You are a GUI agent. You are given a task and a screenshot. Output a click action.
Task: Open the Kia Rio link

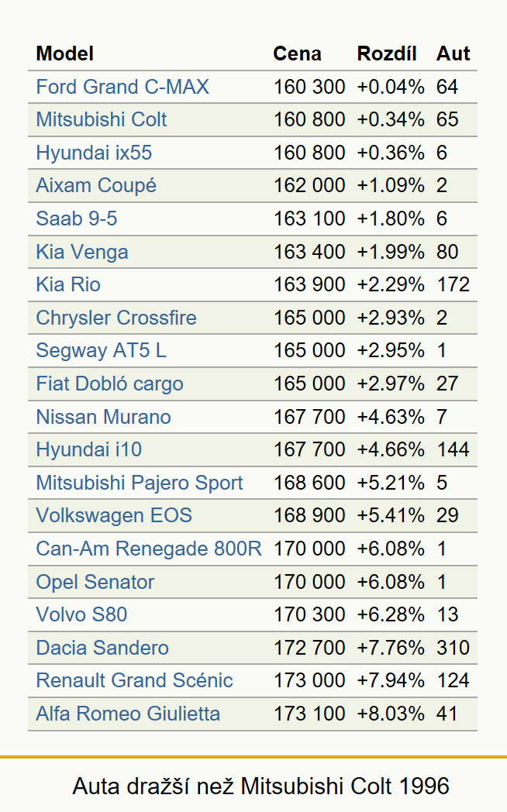point(68,285)
